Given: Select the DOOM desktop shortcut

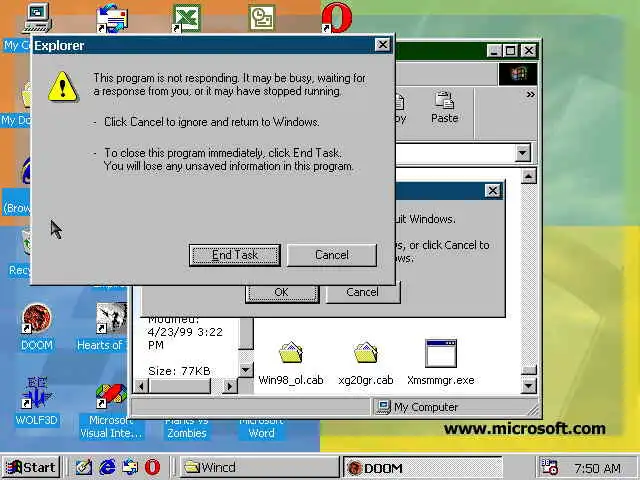Looking at the screenshot, I should tap(37, 327).
